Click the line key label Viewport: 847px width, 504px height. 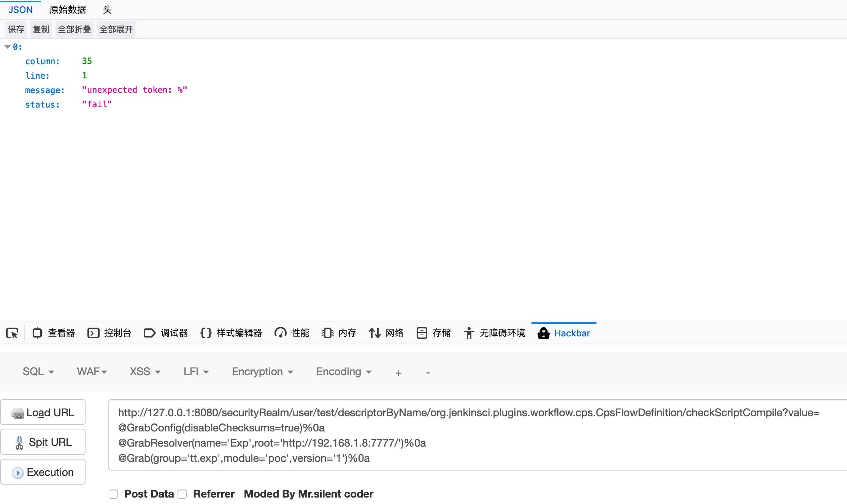(37, 76)
